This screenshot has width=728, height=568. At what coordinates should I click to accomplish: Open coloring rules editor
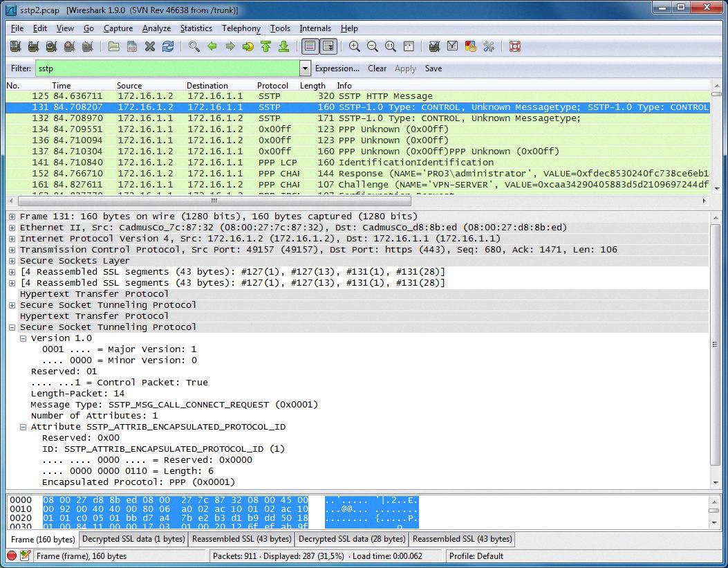pyautogui.click(x=470, y=46)
